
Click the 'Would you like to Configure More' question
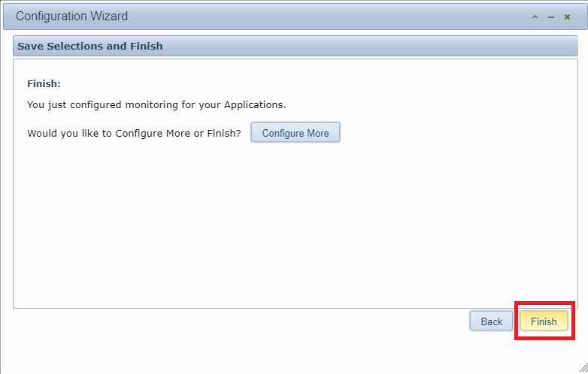tap(134, 133)
